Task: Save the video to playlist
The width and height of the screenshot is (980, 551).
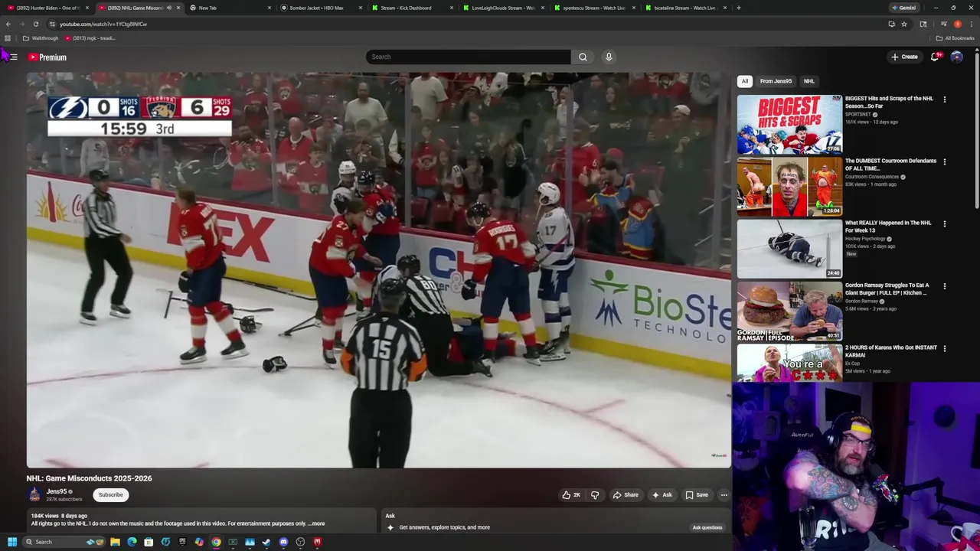Action: 697,495
